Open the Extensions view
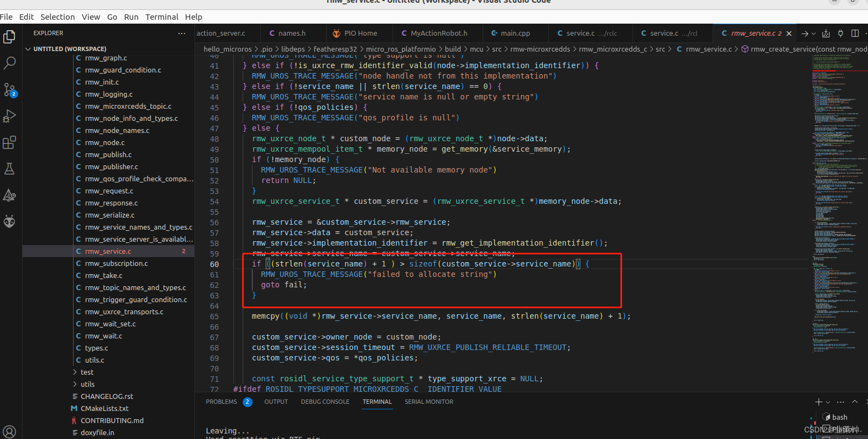 pos(9,142)
